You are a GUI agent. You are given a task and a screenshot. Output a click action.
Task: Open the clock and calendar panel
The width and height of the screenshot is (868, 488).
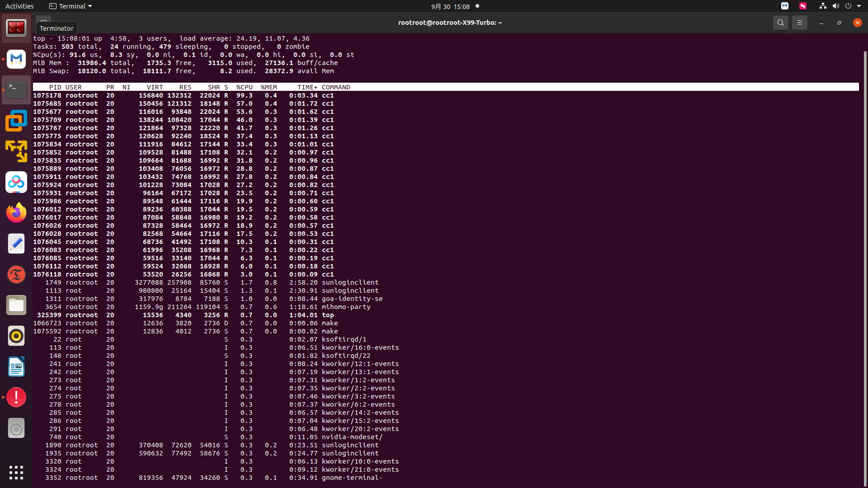450,6
